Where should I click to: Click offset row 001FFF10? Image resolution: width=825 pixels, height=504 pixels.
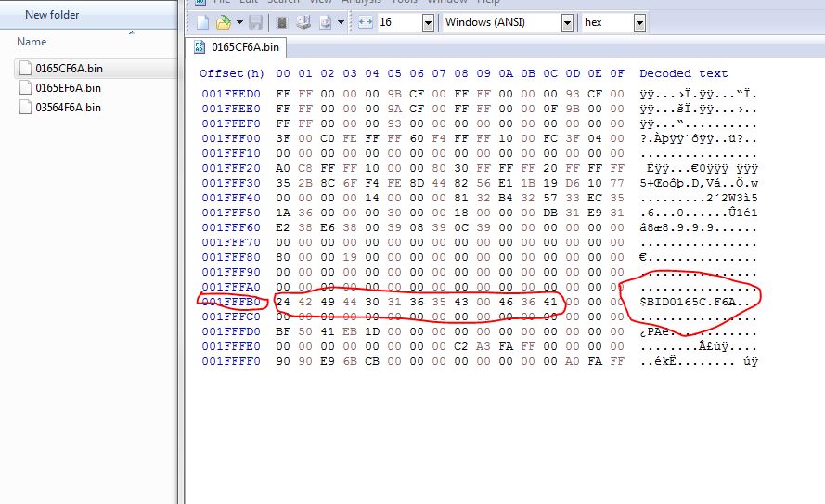[x=231, y=153]
